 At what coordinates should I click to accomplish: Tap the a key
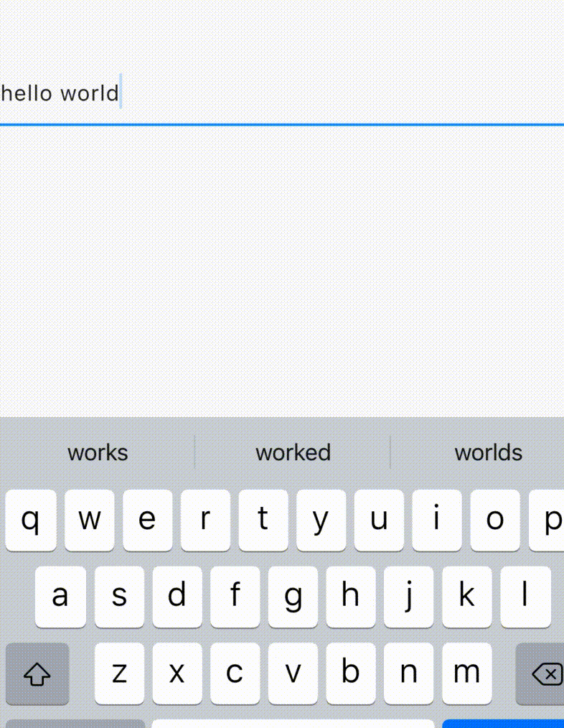(60, 597)
